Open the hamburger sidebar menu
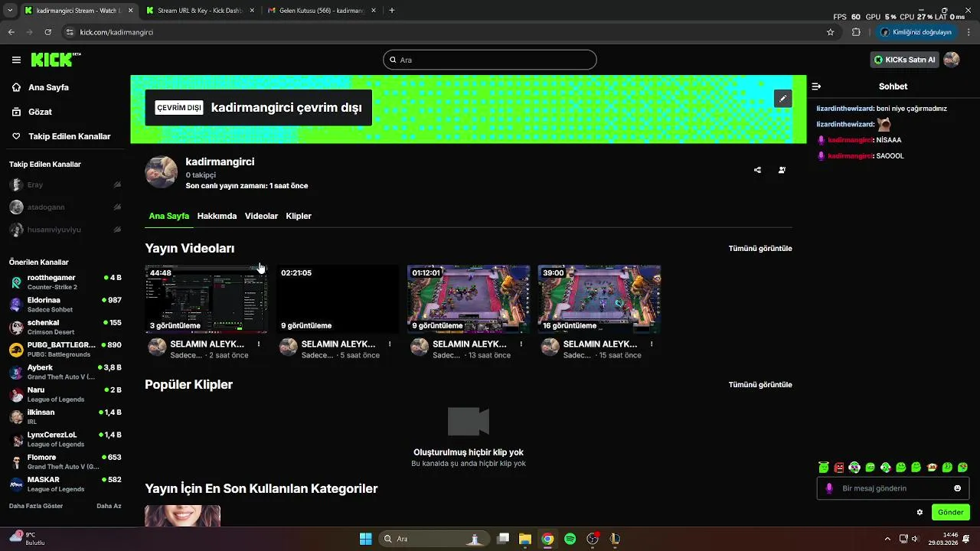 pyautogui.click(x=16, y=60)
